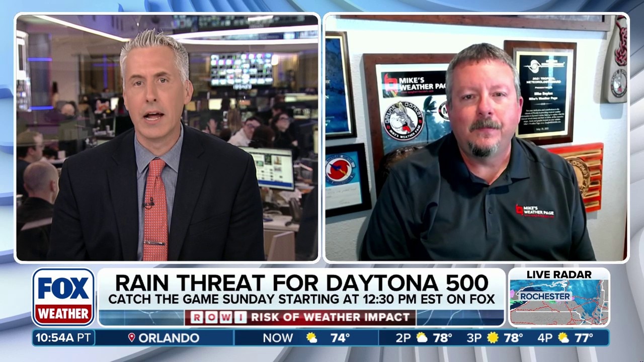
Task: Click the FOX Weather logo
Action: (x=64, y=297)
